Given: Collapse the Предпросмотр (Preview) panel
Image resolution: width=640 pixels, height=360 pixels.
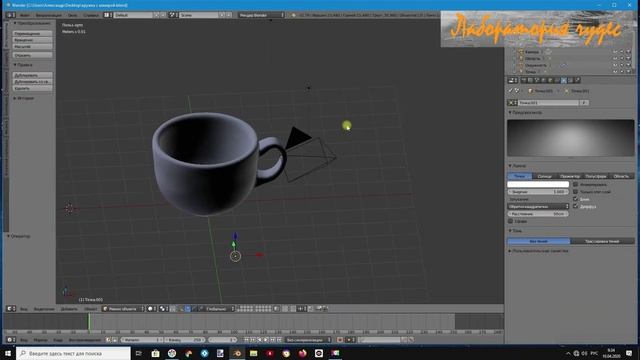Looking at the screenshot, I should tap(526, 112).
